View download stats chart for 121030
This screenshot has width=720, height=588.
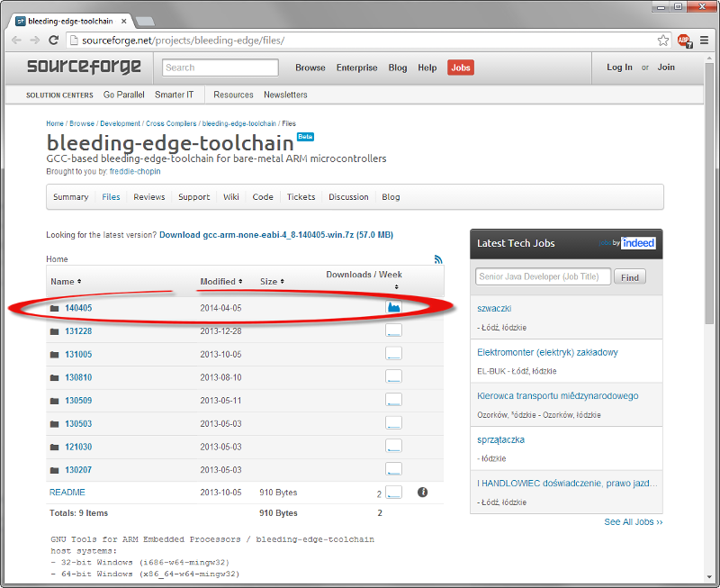(393, 446)
